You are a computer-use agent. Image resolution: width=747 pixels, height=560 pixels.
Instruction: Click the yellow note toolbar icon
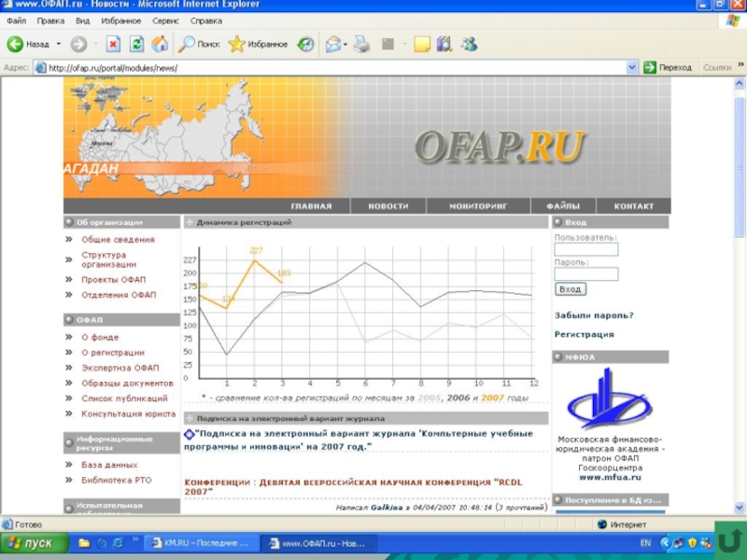[x=422, y=44]
